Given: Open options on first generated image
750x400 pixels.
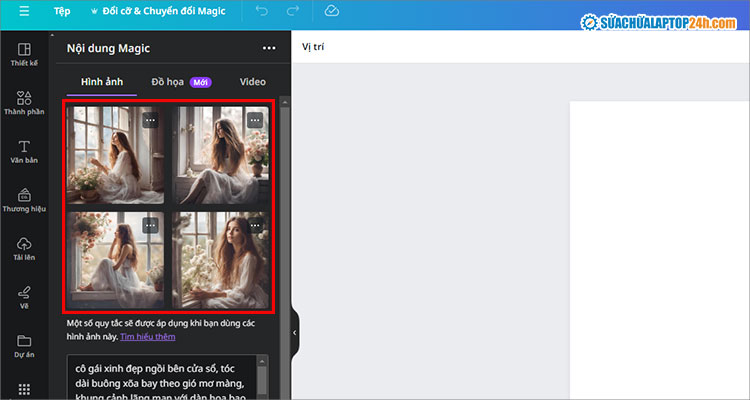Looking at the screenshot, I should pos(151,120).
